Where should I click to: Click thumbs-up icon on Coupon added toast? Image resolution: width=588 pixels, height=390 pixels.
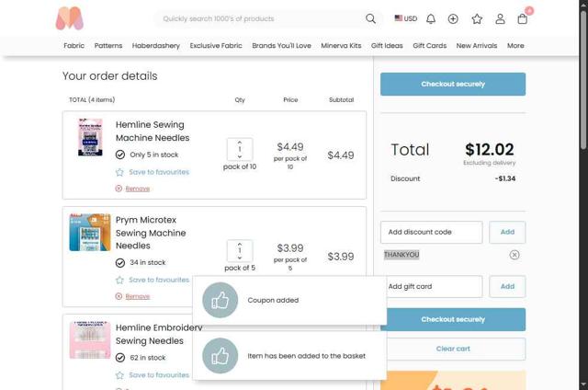[220, 300]
